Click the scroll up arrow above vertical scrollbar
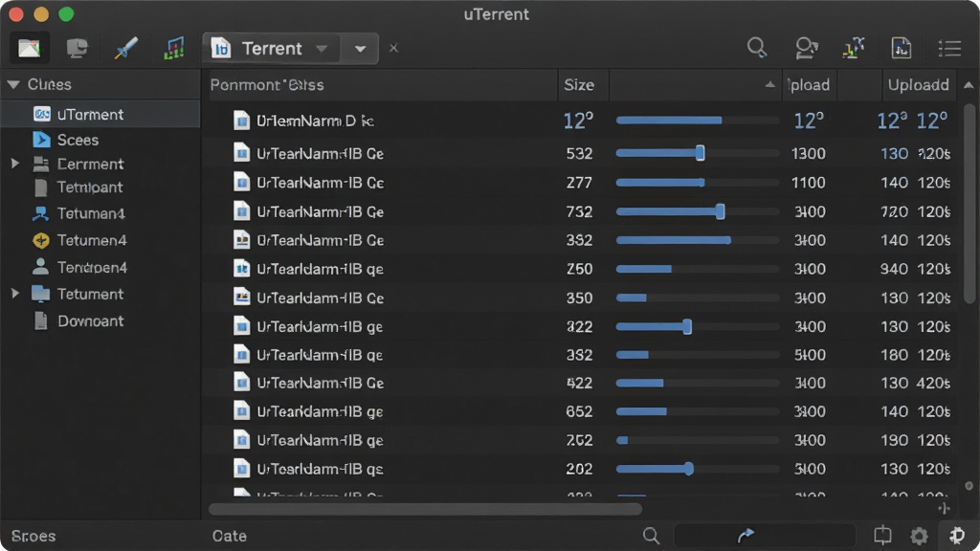980x551 pixels. pyautogui.click(x=969, y=85)
